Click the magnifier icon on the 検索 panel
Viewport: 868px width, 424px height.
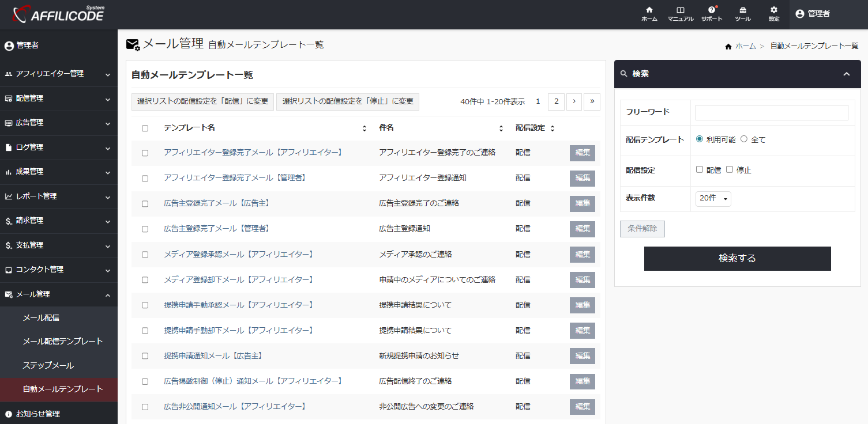click(x=624, y=74)
